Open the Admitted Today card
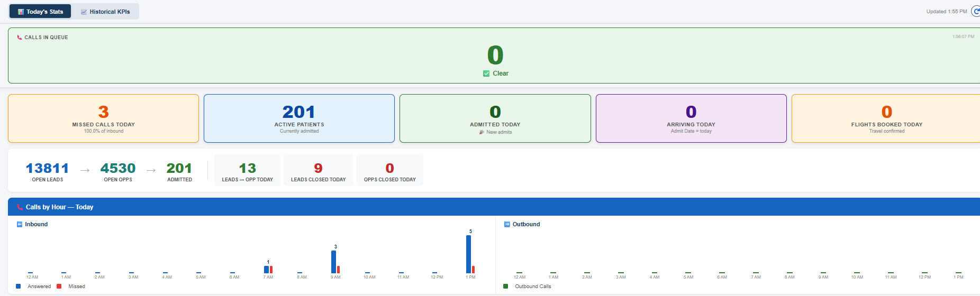The image size is (980, 296). click(495, 118)
